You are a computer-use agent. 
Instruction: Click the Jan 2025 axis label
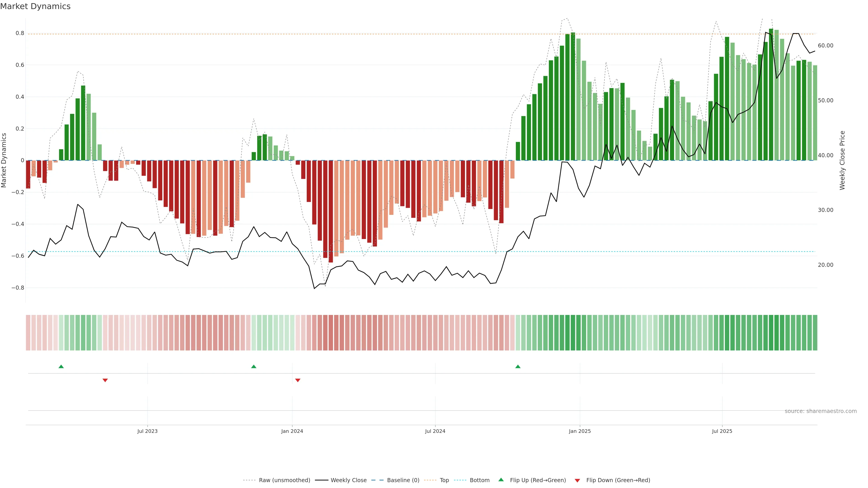[580, 431]
